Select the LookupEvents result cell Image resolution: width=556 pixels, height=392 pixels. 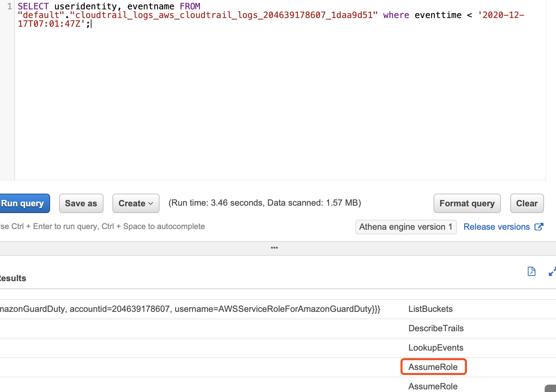point(436,348)
